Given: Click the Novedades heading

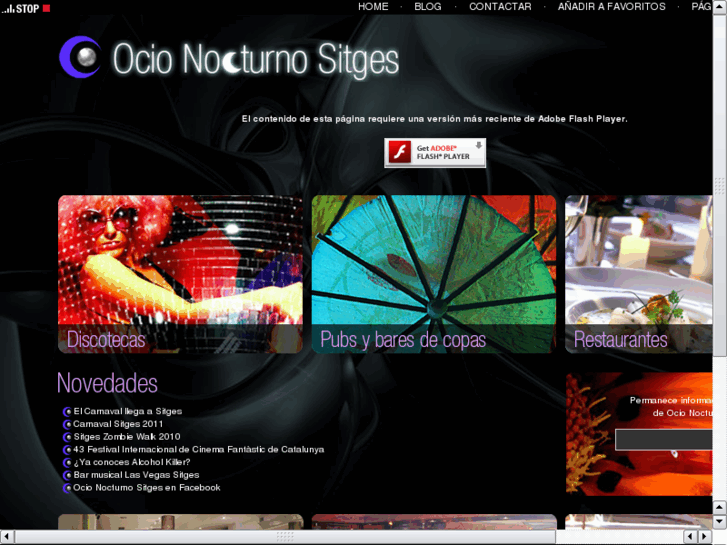Looking at the screenshot, I should point(107,383).
